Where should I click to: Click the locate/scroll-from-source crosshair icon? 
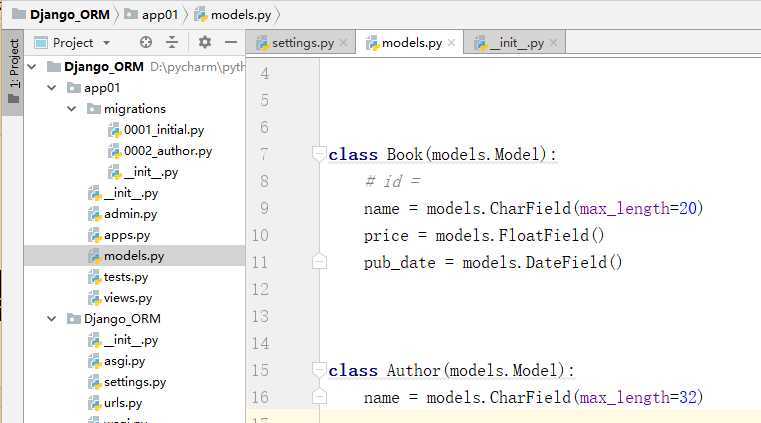point(146,42)
